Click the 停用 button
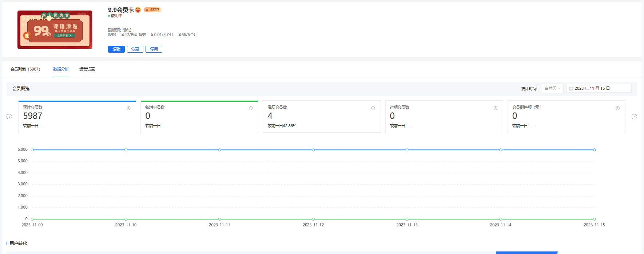This screenshot has width=644, height=254. (154, 49)
